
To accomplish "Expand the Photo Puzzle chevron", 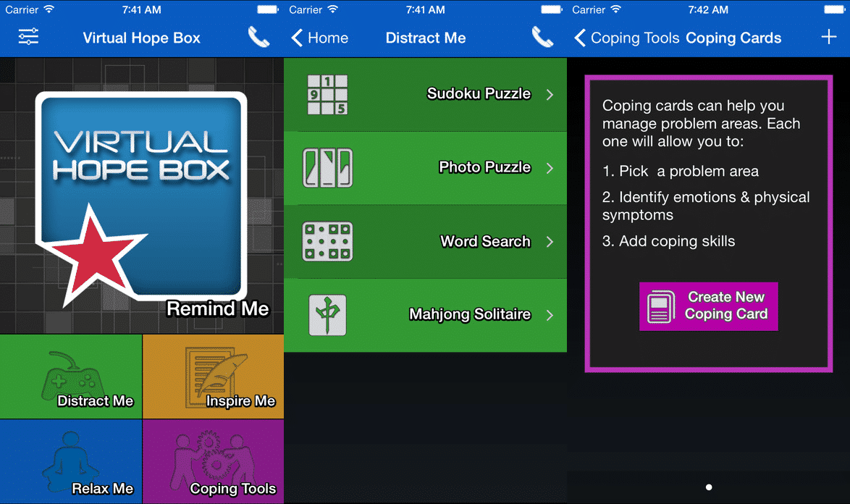I will coord(550,168).
